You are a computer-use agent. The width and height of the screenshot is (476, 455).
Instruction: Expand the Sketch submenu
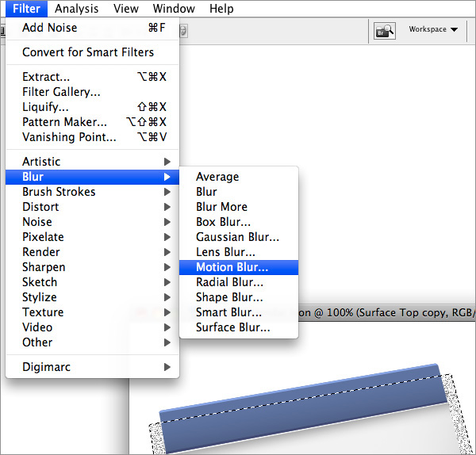point(92,282)
